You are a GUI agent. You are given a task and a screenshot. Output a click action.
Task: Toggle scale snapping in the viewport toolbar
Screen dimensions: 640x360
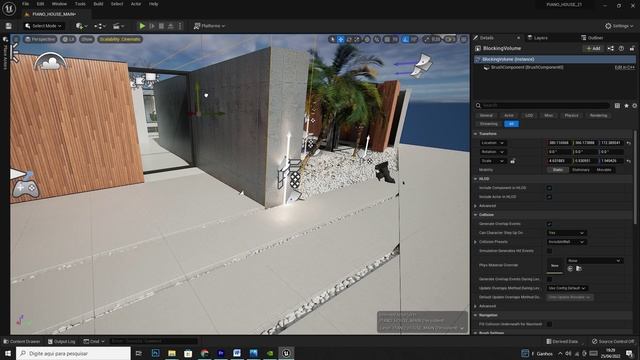[x=427, y=39]
